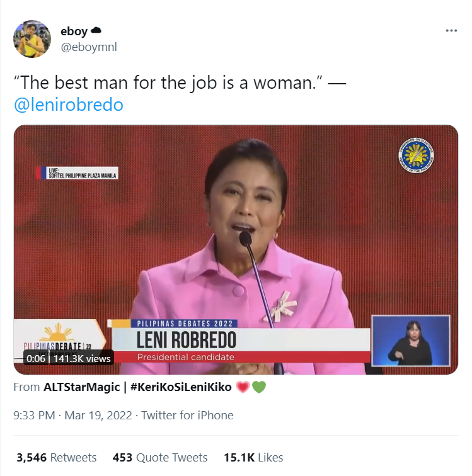View the 15.1K Likes list

point(253,458)
